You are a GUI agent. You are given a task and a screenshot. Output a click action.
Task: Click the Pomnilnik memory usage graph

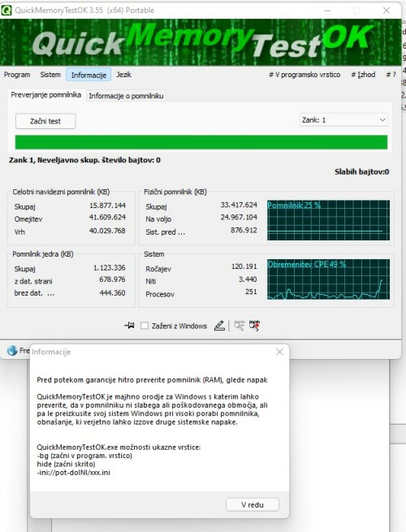(328, 220)
